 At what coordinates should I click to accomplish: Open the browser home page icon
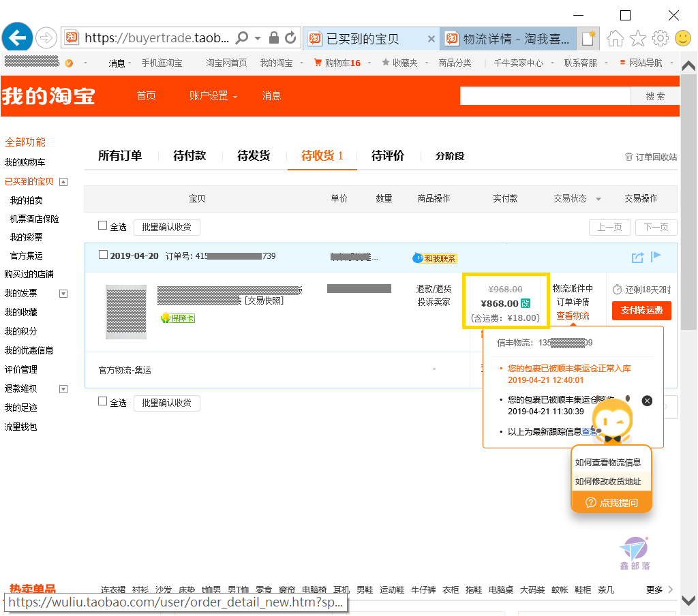click(616, 39)
